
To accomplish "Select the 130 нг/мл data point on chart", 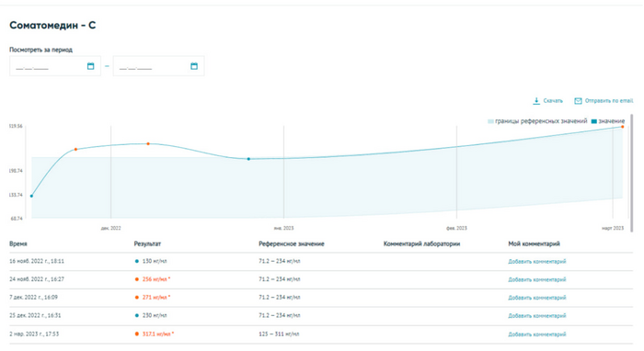I will tap(31, 196).
